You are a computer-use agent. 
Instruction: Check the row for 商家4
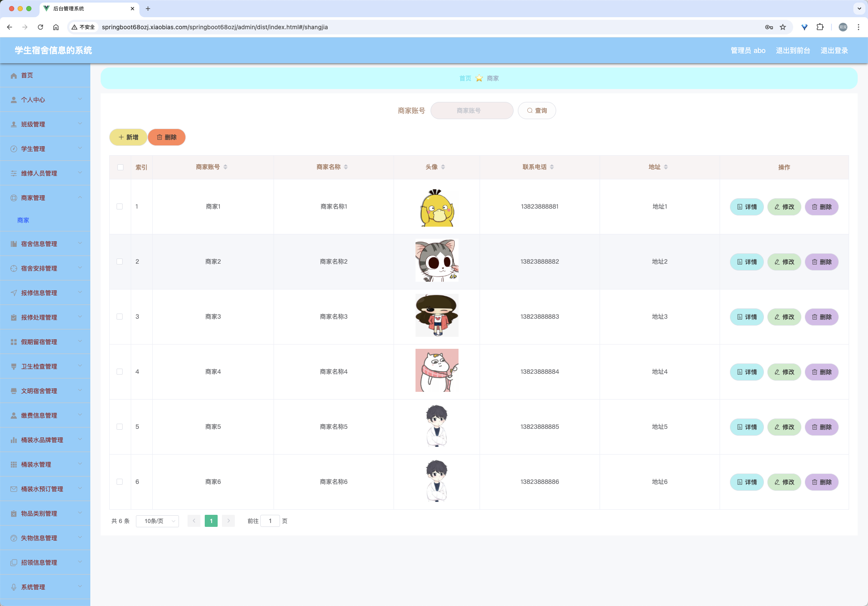120,372
